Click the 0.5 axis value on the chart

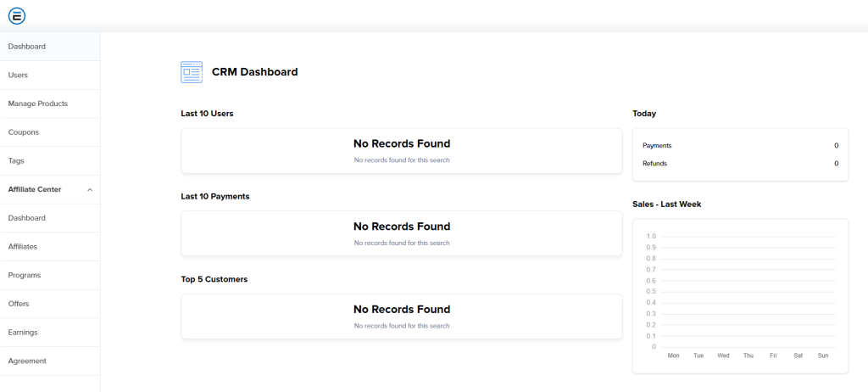coord(651,292)
